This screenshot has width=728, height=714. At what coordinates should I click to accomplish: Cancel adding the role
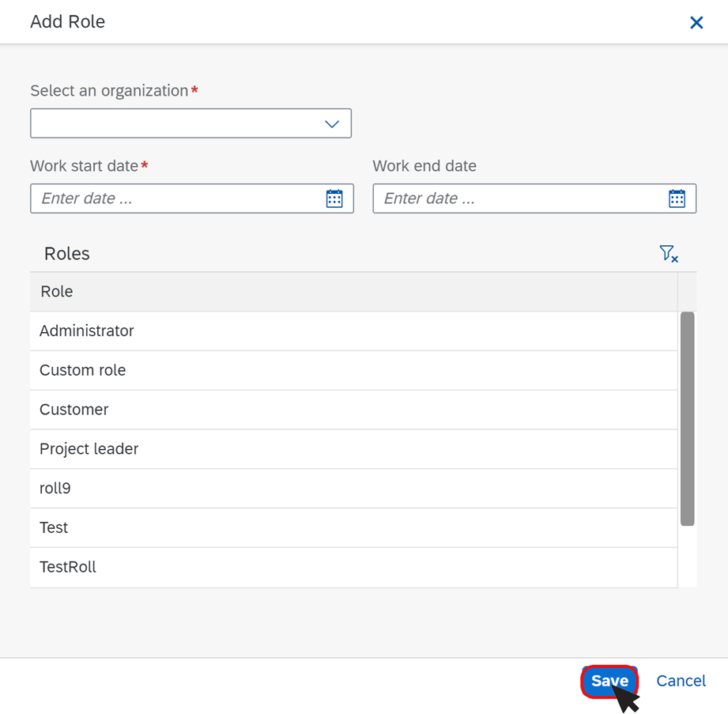(681, 681)
